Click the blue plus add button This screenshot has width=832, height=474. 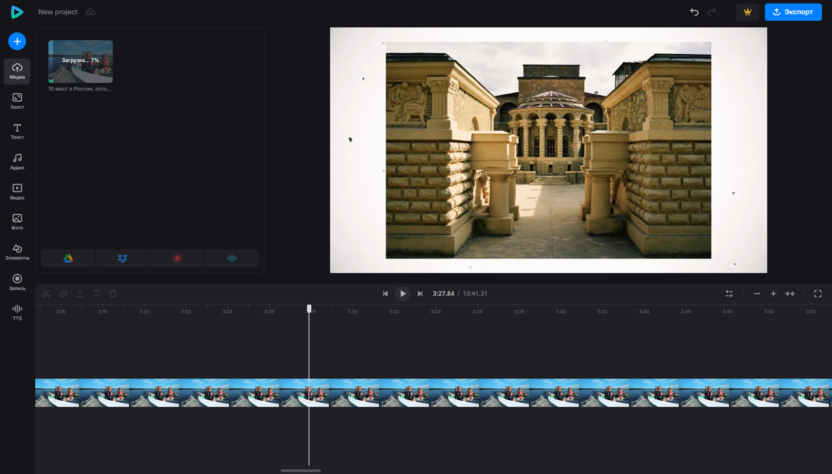[17, 41]
